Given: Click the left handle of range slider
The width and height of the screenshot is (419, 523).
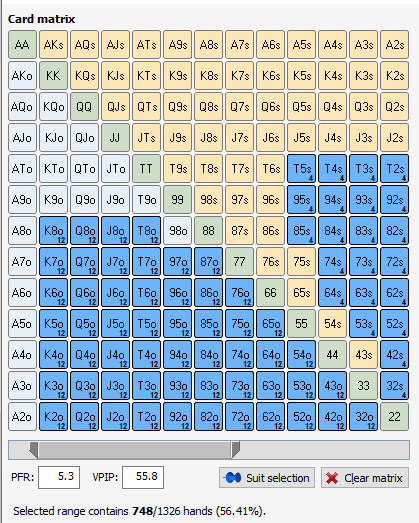Looking at the screenshot, I should tap(34, 450).
